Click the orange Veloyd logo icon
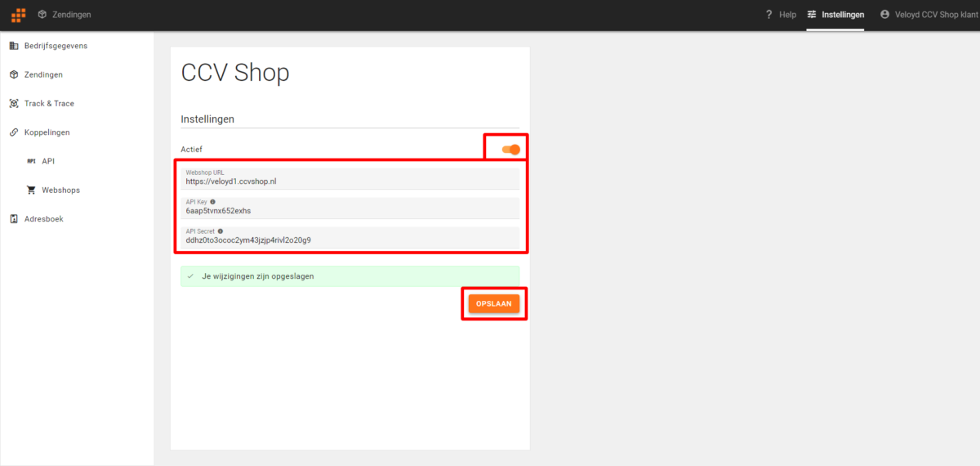Screen dimensions: 980x466 click(x=18, y=15)
